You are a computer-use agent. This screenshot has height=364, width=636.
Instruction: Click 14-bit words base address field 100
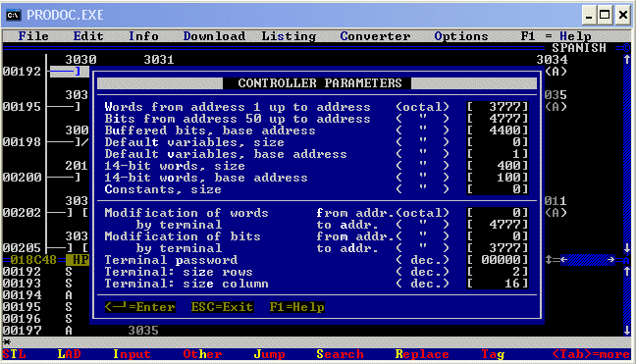(x=498, y=178)
